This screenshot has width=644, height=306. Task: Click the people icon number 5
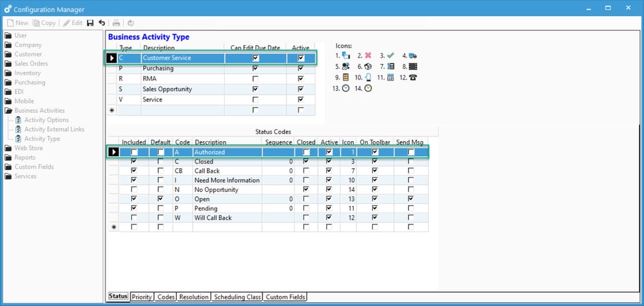click(346, 67)
